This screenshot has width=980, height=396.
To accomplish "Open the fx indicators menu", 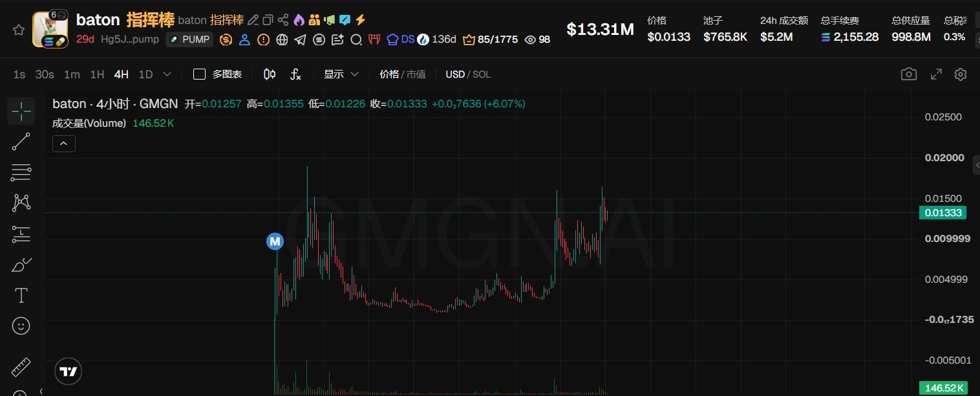I will tap(295, 74).
